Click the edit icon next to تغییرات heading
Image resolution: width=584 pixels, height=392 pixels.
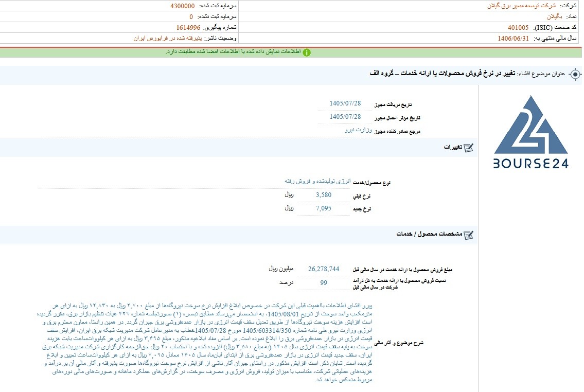pyautogui.click(x=469, y=148)
